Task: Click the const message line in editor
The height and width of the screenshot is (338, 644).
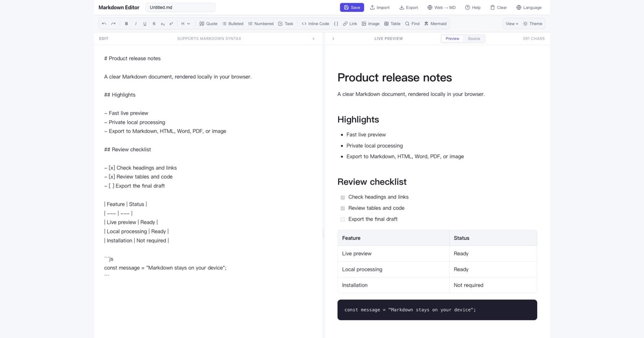Action: [165, 268]
